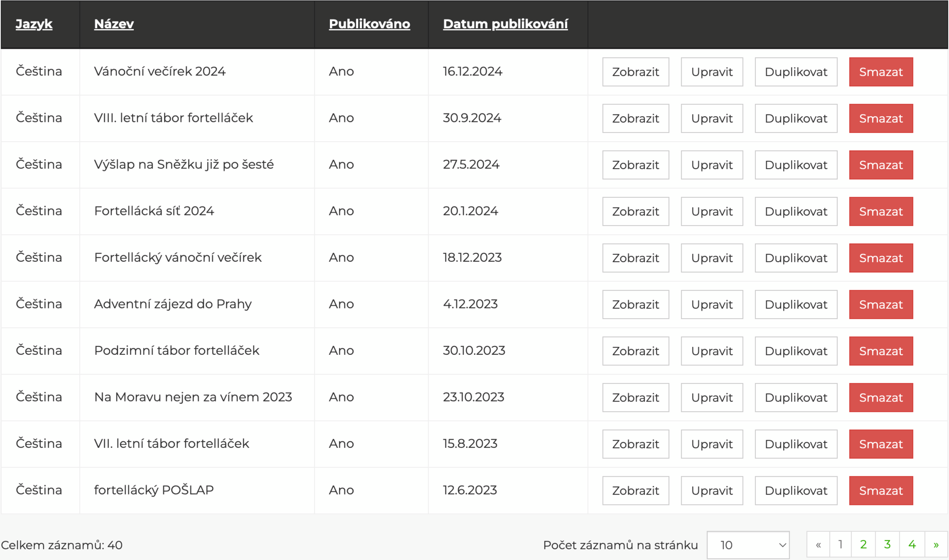Go to pagination page 2

point(863,544)
